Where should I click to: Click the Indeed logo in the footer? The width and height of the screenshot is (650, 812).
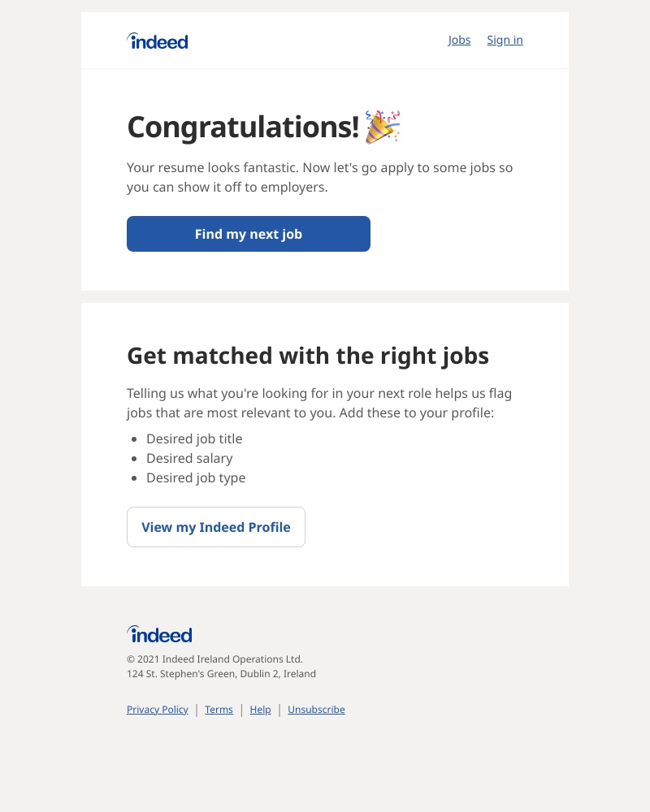click(x=159, y=634)
